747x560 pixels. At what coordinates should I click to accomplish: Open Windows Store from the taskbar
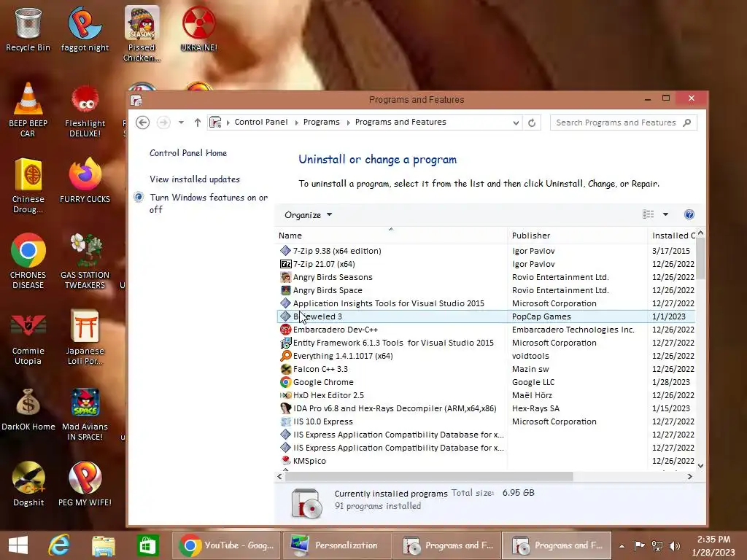147,545
